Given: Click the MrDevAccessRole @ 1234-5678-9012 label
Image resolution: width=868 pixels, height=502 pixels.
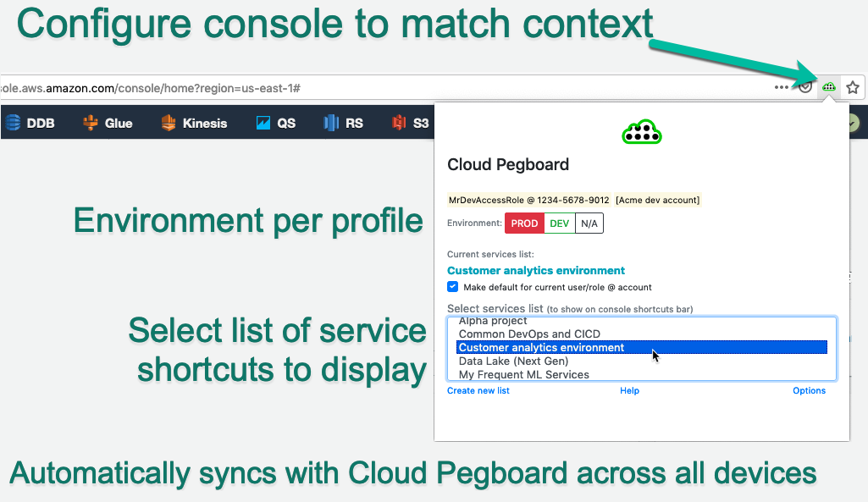Looking at the screenshot, I should pos(528,200).
